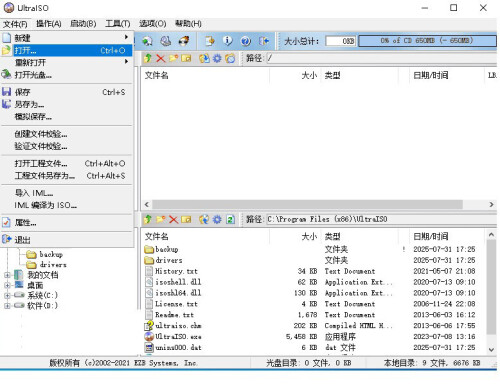Screen dimensions: 500x384
Task: Click the local path field showing C:\Program Files (x86)\UltraISO
Action: (381, 219)
